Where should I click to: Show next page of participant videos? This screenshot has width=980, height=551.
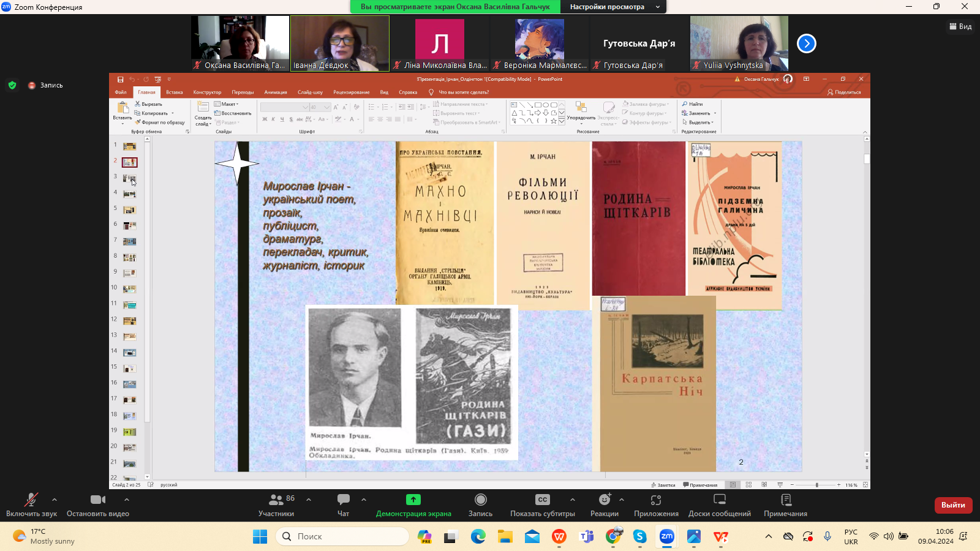coord(806,43)
